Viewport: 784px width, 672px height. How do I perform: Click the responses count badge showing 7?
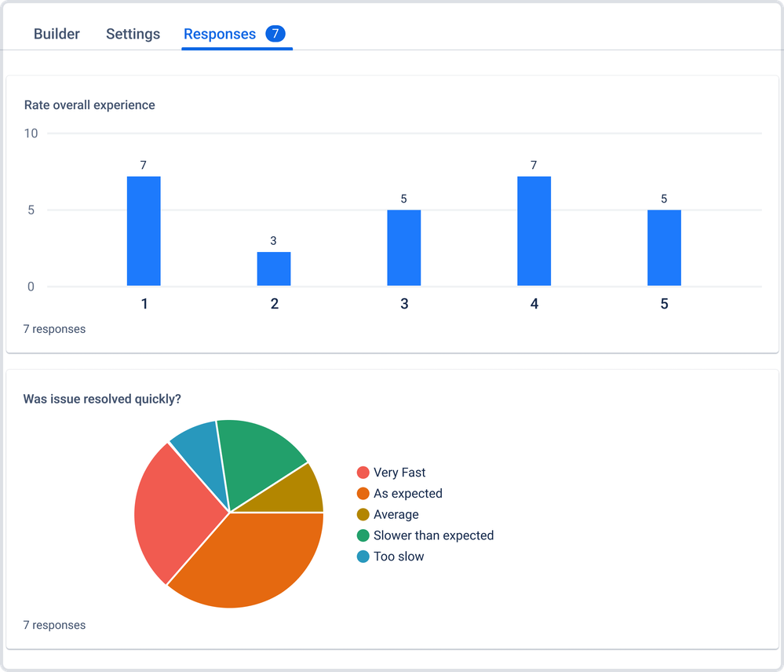point(275,34)
